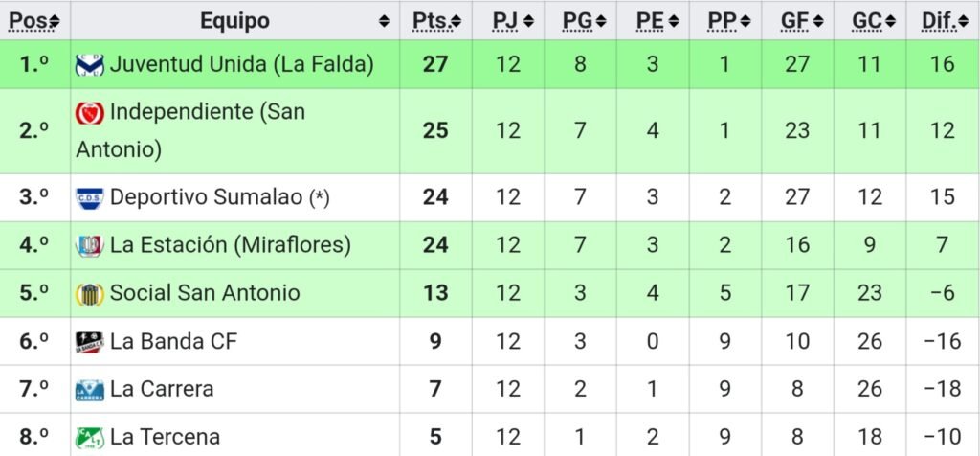Click the La Carrera blue badge icon

click(89, 390)
